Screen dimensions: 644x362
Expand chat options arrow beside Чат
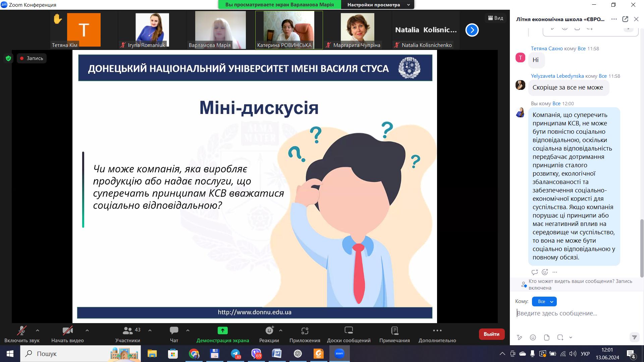point(188,330)
